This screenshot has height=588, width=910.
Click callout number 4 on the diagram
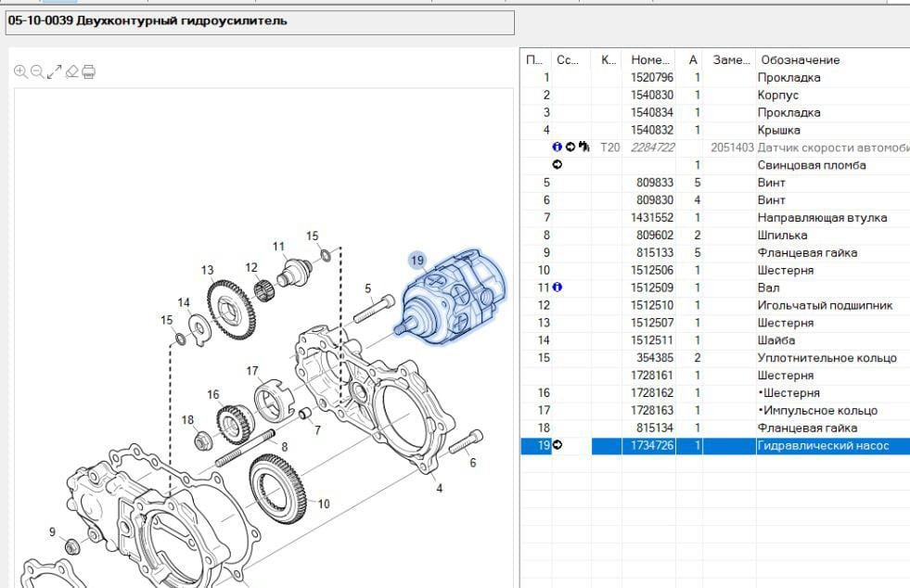tap(439, 488)
